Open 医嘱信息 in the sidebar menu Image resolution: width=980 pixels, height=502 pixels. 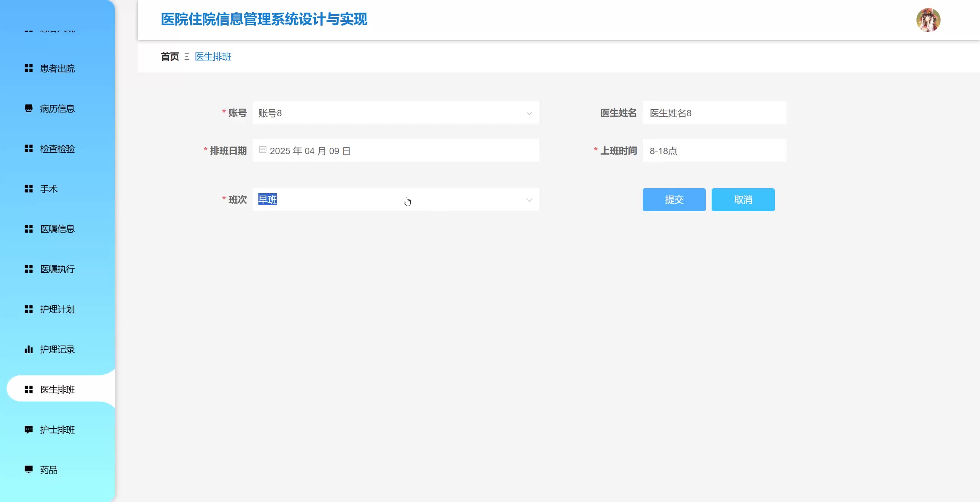[x=57, y=229]
